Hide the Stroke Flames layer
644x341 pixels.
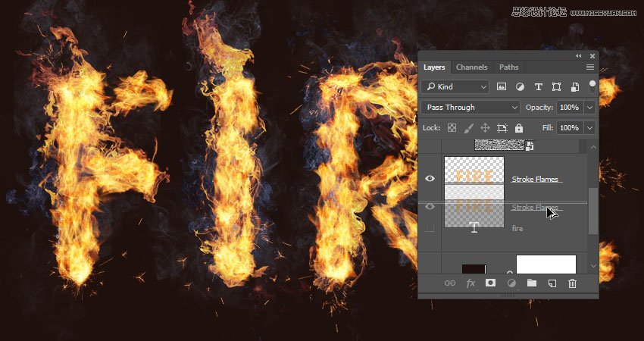[430, 179]
